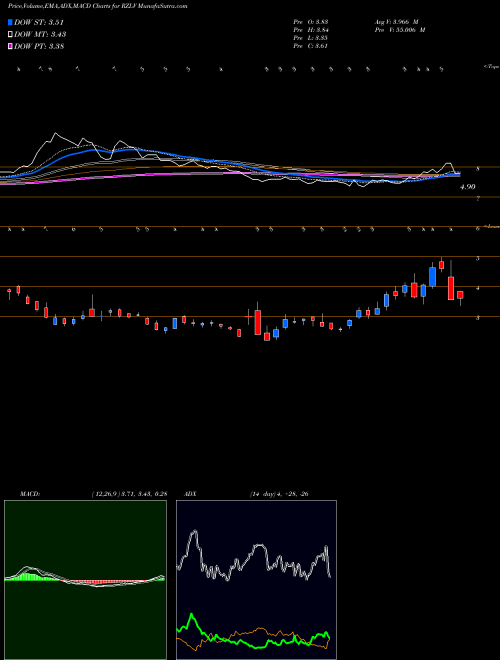Click the MACD: panel heading
500x660 pixels.
[x=30, y=494]
